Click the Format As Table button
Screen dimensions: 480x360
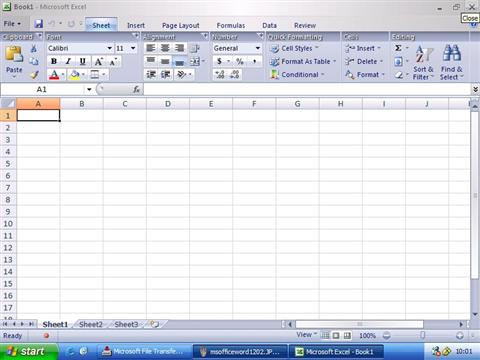303,62
